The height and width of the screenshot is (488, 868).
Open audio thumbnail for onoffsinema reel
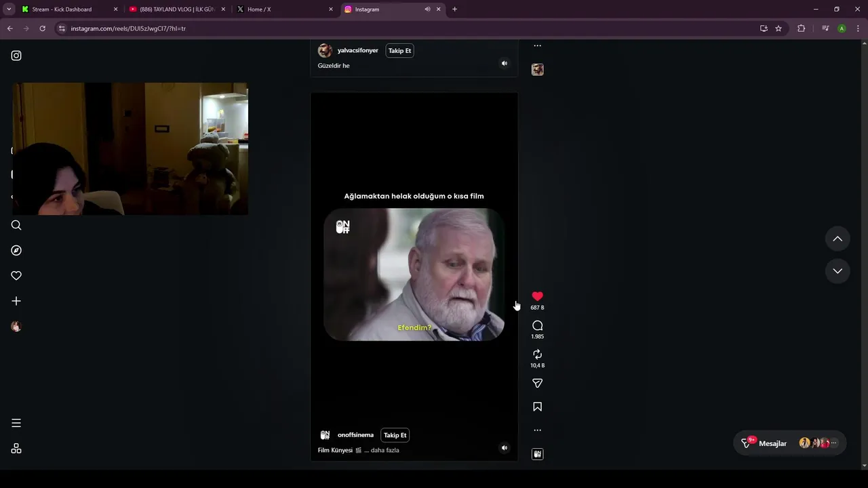point(537,454)
